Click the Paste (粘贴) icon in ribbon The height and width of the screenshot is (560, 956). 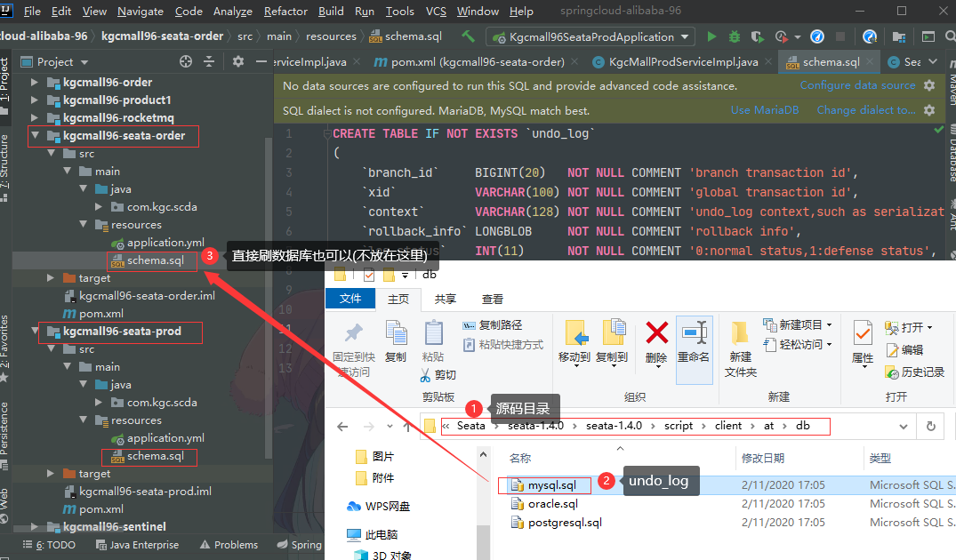[x=433, y=332]
